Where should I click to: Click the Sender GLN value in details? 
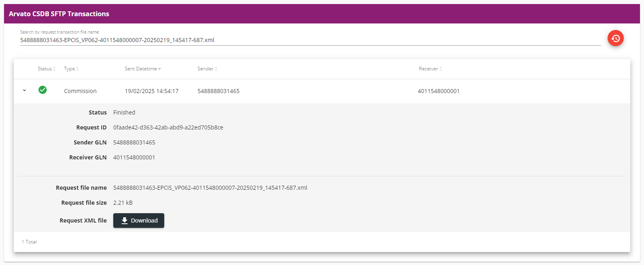click(134, 142)
